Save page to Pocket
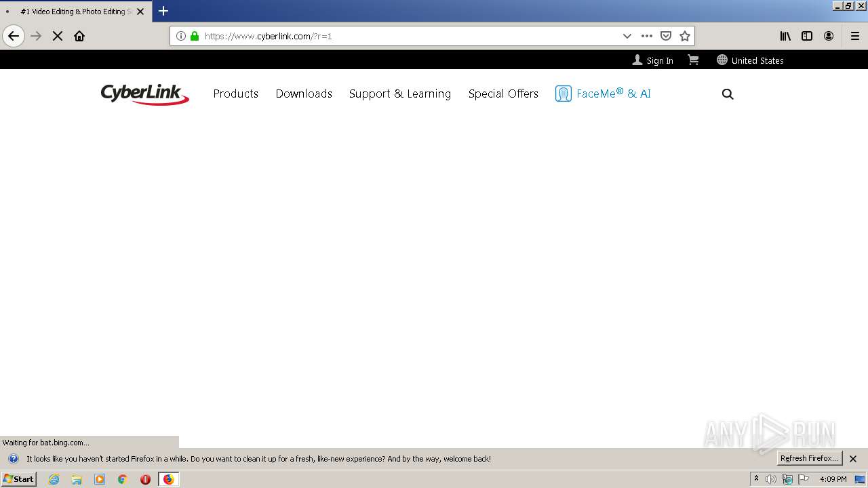The height and width of the screenshot is (488, 868). pos(666,36)
